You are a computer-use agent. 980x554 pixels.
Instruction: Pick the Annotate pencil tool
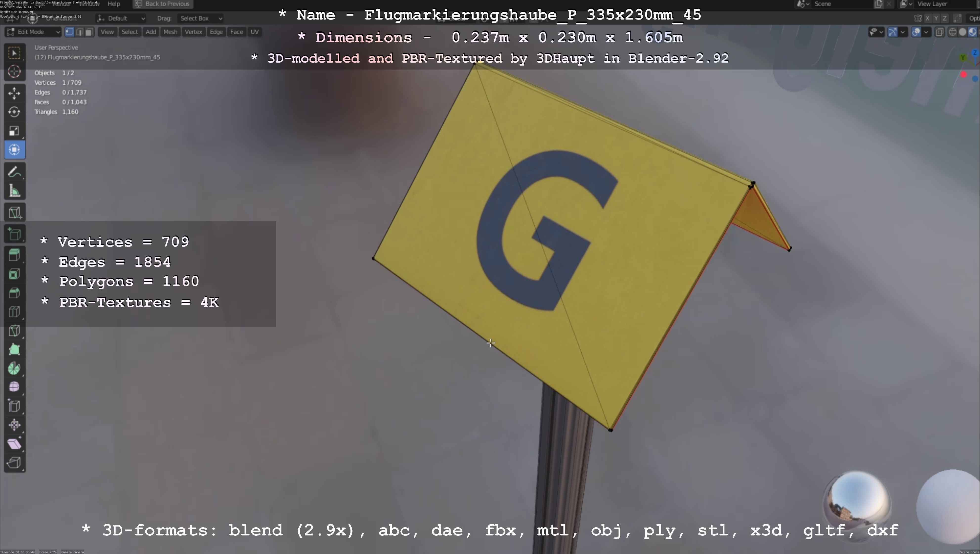point(14,172)
